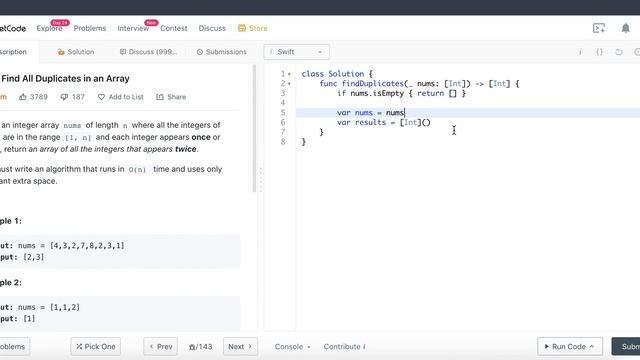Collapse code fold arrow on line 1
Screen dimensions: 640x360
pyautogui.click(x=289, y=74)
